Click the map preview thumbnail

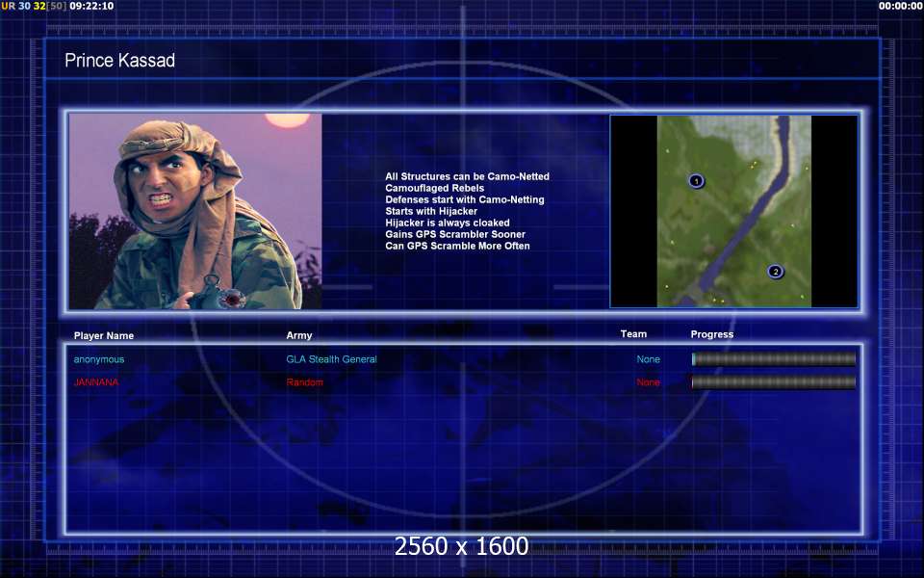pos(733,211)
